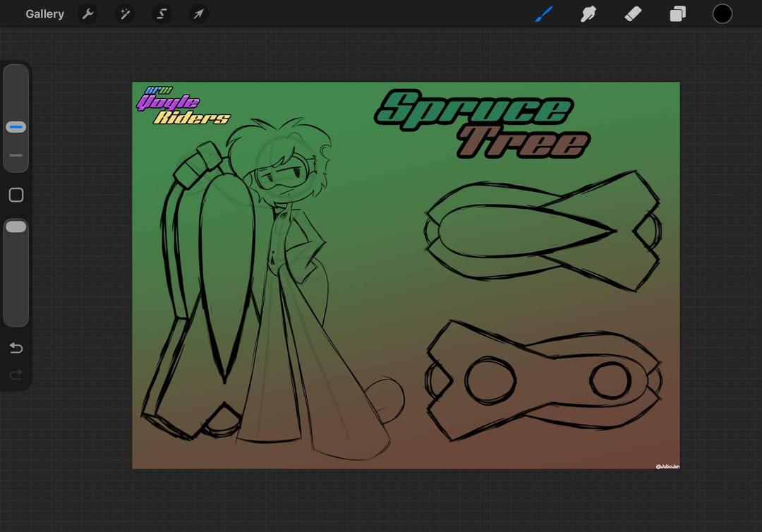Activate the Transform arrow tool
The height and width of the screenshot is (532, 762).
(x=198, y=14)
